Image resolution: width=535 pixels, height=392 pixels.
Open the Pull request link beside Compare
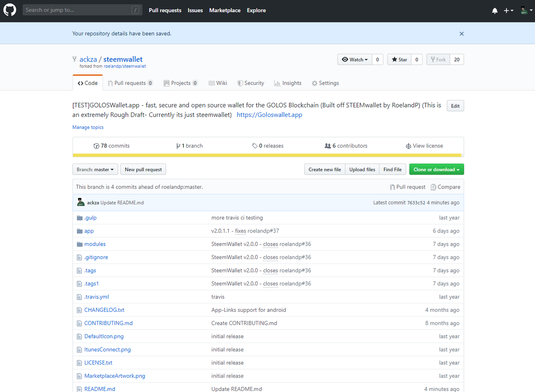(x=408, y=187)
